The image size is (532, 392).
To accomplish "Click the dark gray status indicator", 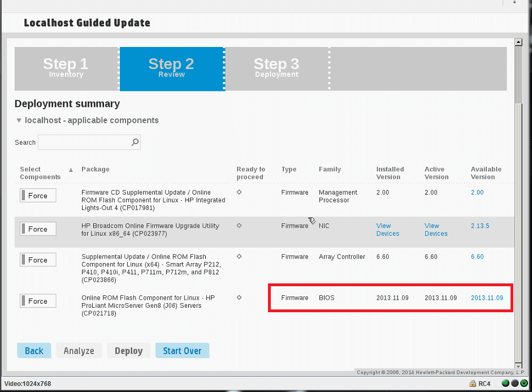I will [514, 383].
